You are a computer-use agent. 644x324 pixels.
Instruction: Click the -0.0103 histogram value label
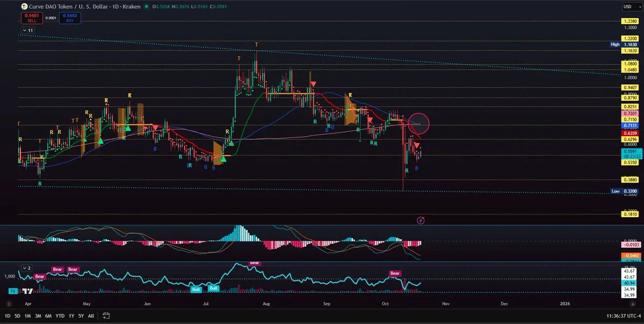pos(631,245)
